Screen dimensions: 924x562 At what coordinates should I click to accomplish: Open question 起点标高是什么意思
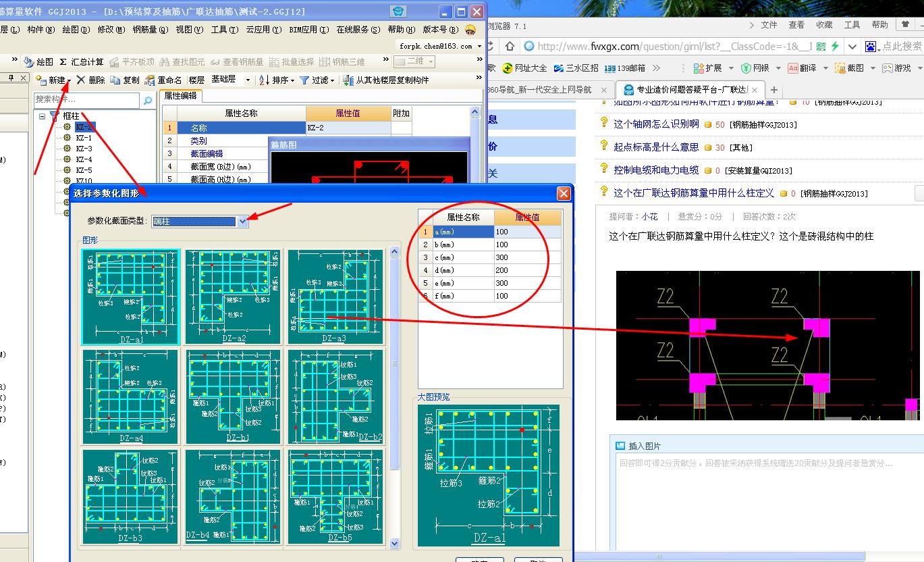pos(656,147)
